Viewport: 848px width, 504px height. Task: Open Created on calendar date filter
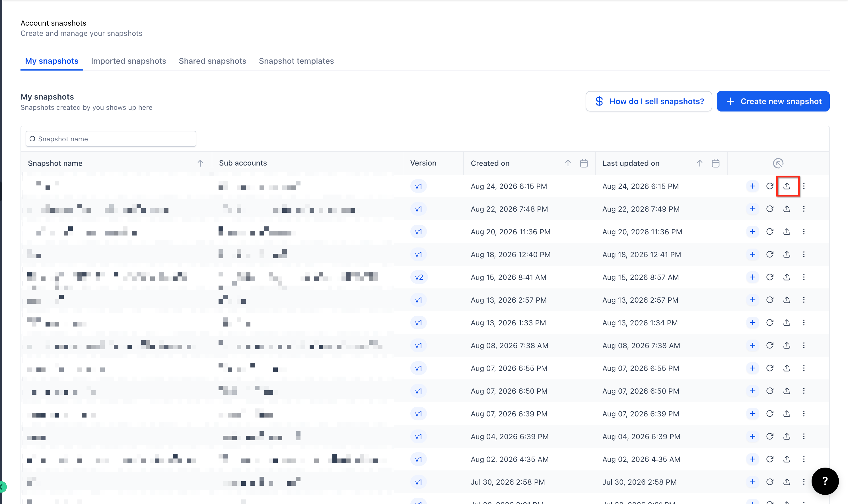click(x=584, y=163)
